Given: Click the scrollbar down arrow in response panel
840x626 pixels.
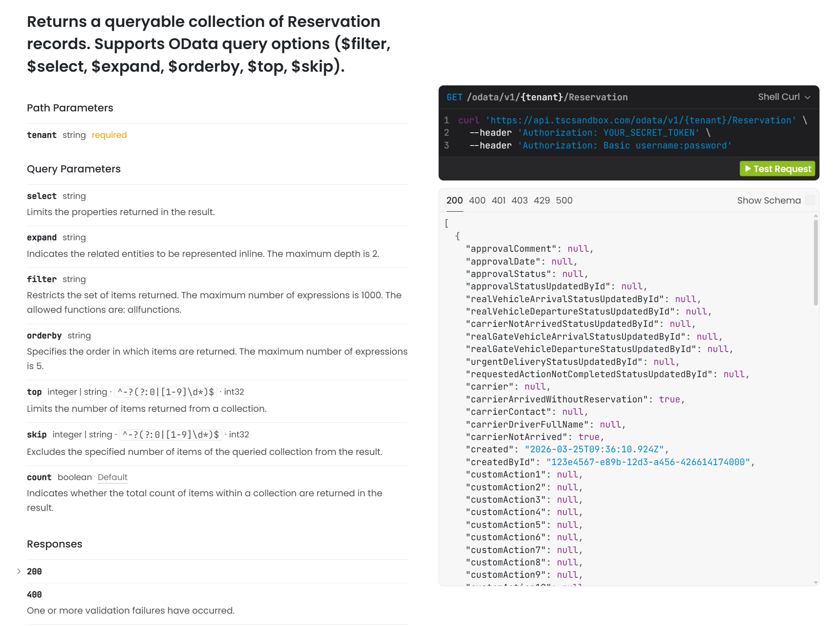Looking at the screenshot, I should tap(815, 582).
